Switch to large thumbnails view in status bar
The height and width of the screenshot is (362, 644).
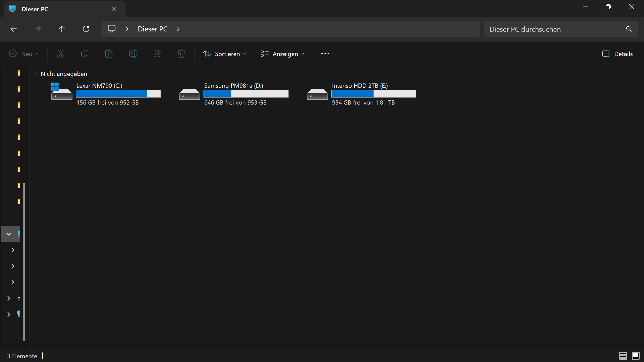636,356
